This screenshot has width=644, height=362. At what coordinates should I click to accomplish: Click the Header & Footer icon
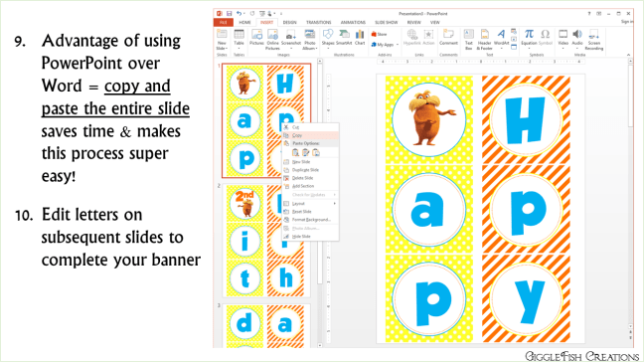click(x=485, y=35)
